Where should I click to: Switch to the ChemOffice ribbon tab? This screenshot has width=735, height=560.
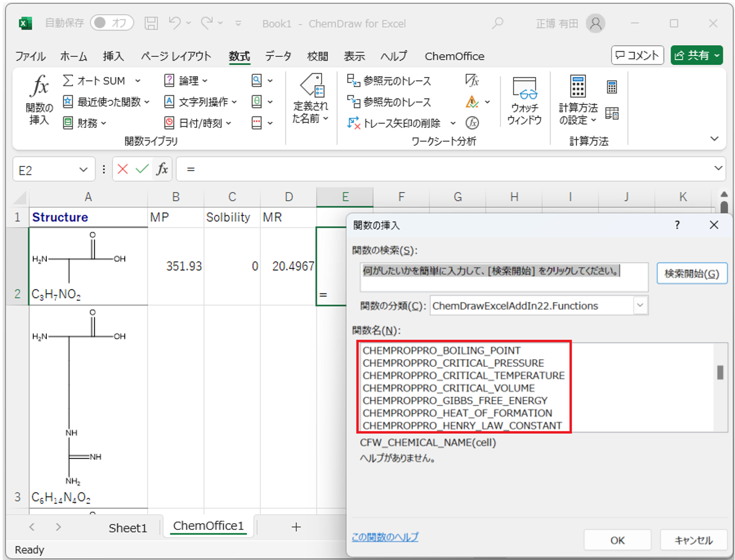454,56
